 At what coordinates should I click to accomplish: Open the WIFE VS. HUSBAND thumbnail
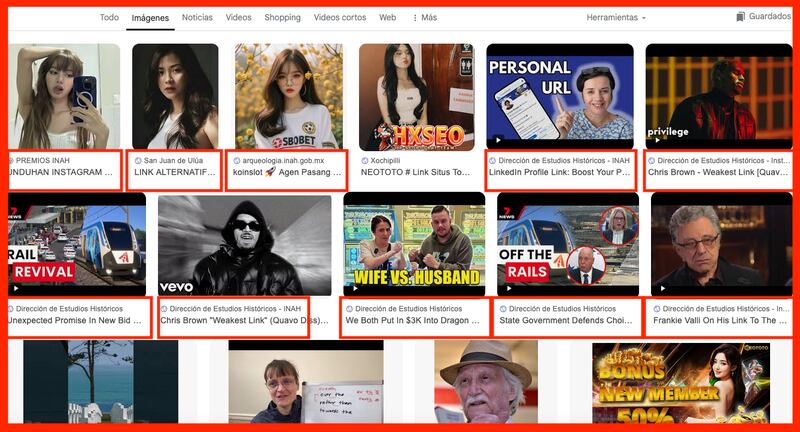pos(414,244)
